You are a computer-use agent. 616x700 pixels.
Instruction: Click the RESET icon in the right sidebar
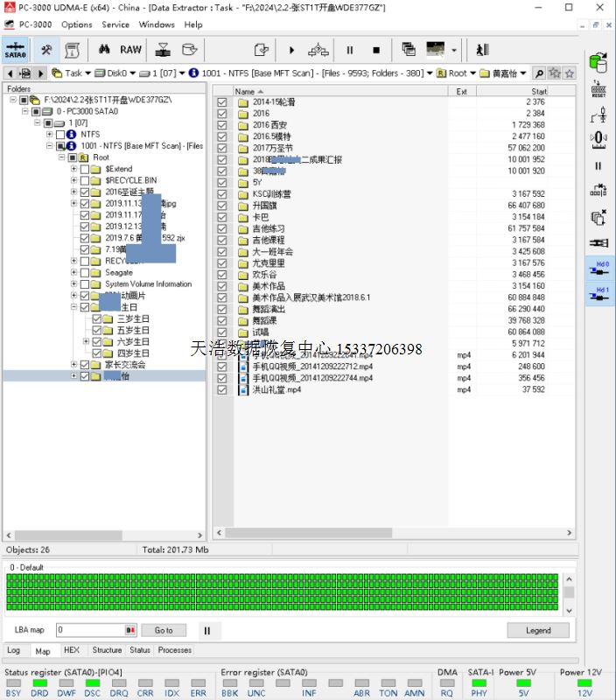(x=598, y=87)
